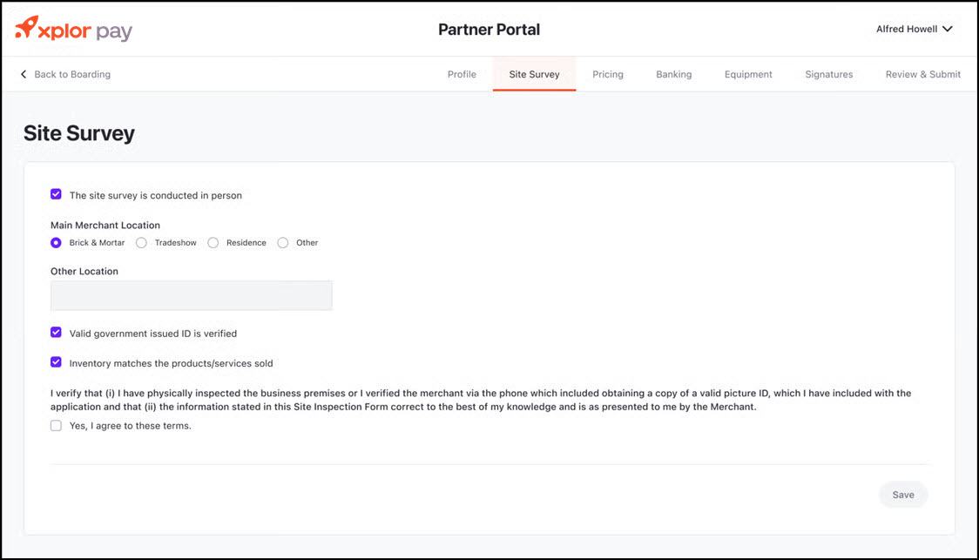The width and height of the screenshot is (979, 560).
Task: Open the Review & Submit tab
Action: pos(922,75)
